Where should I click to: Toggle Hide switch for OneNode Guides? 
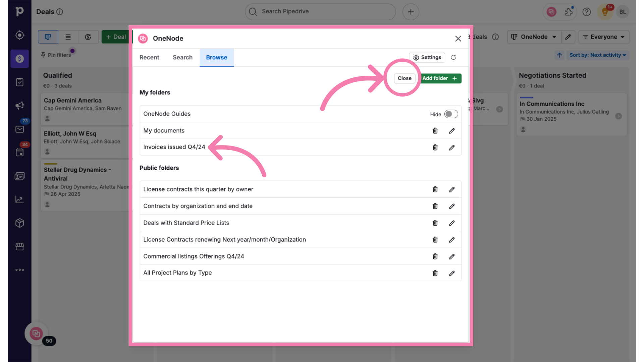pyautogui.click(x=451, y=114)
